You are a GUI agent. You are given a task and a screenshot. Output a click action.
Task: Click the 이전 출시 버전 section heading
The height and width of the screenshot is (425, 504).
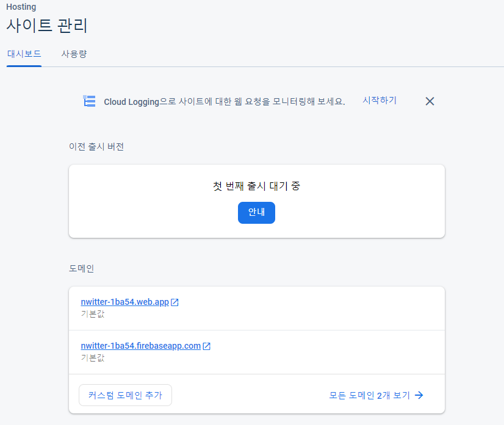tap(96, 147)
